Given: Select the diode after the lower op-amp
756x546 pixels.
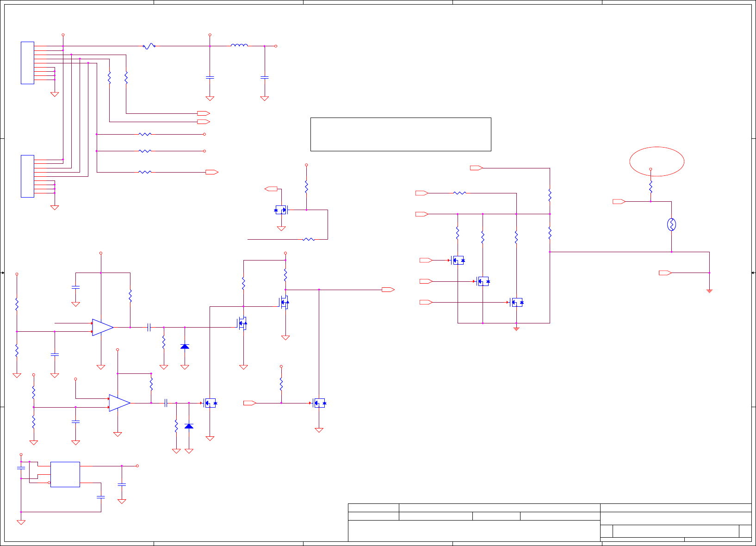Looking at the screenshot, I should pos(189,426).
